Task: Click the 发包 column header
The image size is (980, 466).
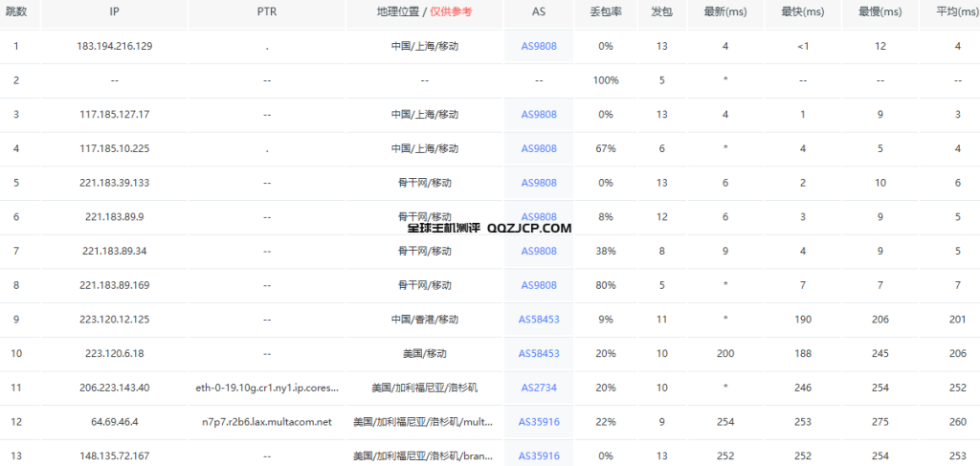Action: pyautogui.click(x=662, y=11)
